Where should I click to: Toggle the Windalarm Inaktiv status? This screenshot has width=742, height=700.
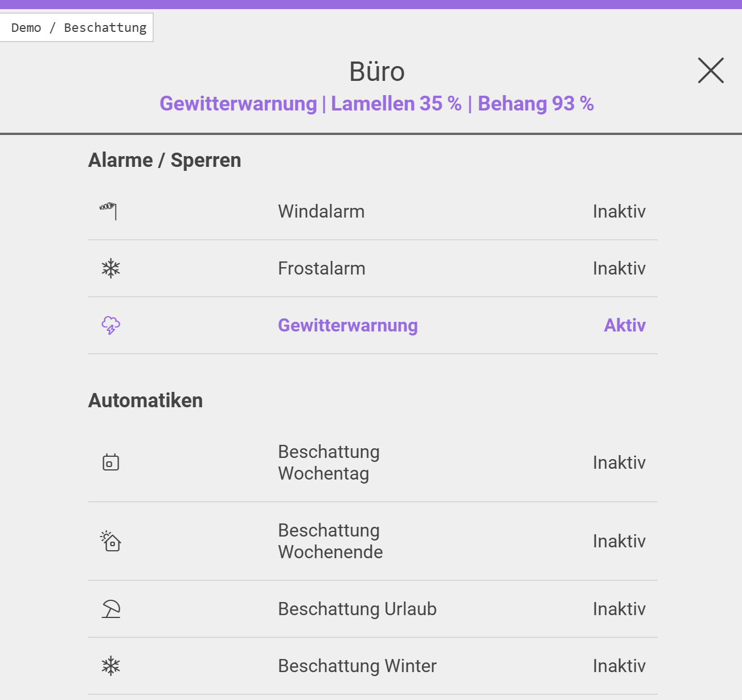click(x=619, y=211)
